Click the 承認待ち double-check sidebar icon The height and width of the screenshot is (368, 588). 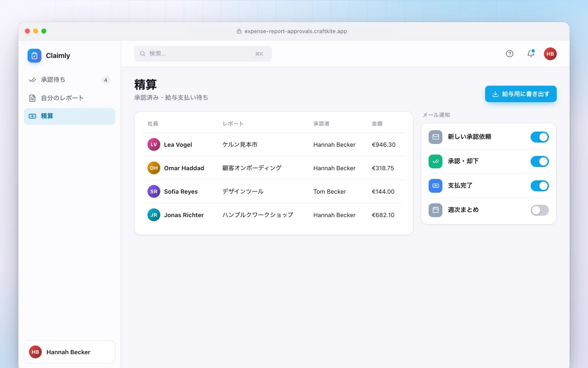tap(32, 80)
